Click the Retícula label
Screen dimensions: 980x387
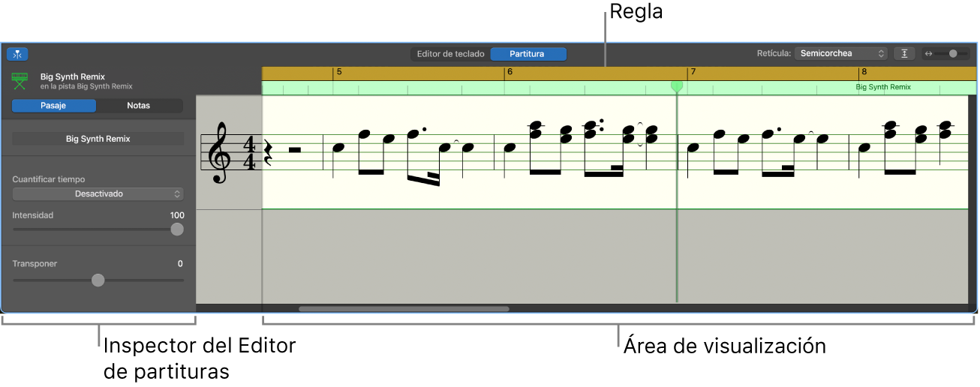coord(774,54)
